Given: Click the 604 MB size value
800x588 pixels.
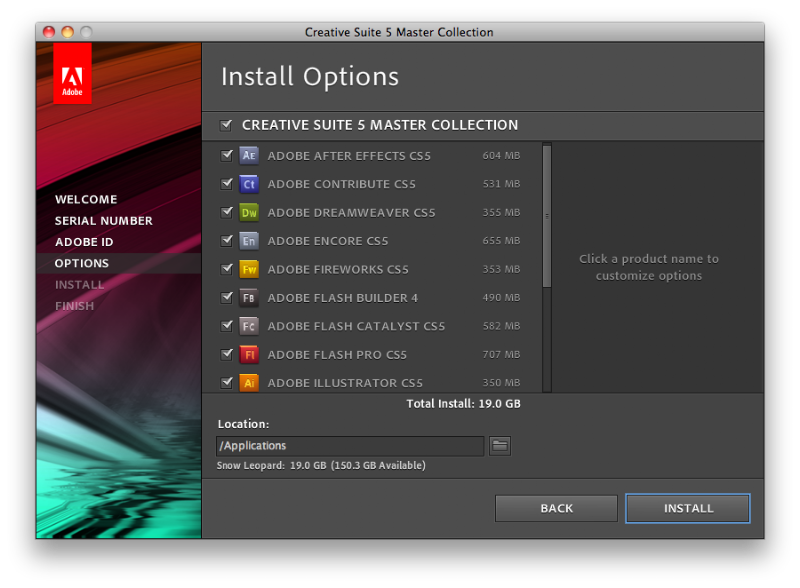Looking at the screenshot, I should pos(501,156).
